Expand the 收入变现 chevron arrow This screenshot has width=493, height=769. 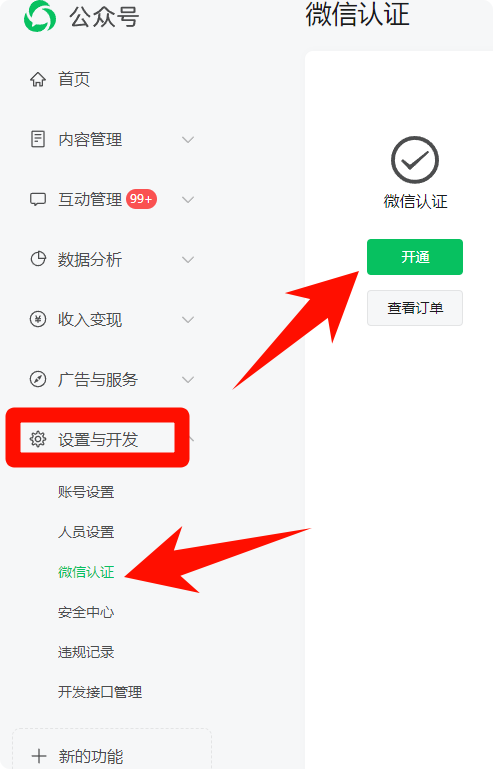188,320
